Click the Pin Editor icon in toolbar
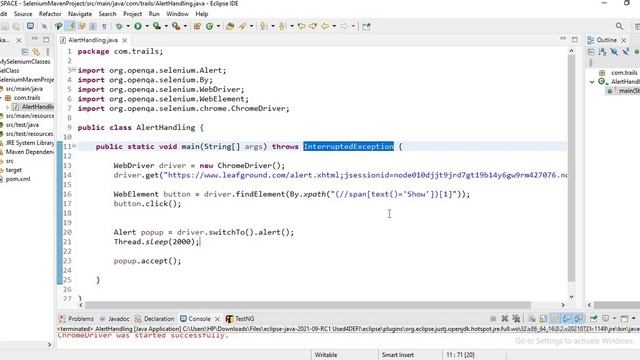Screen dimensions: 640x360 click(366, 26)
